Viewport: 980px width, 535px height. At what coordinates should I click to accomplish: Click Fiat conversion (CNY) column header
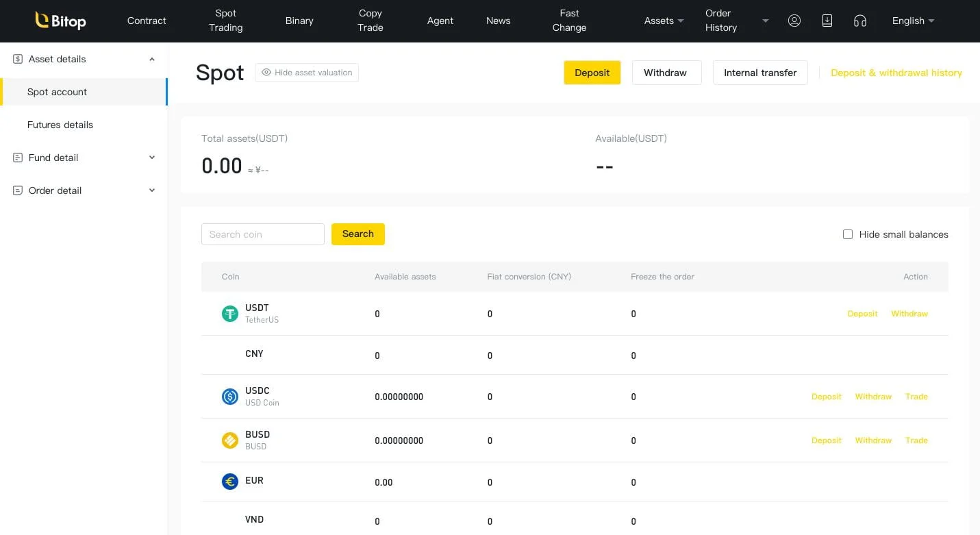[529, 277]
